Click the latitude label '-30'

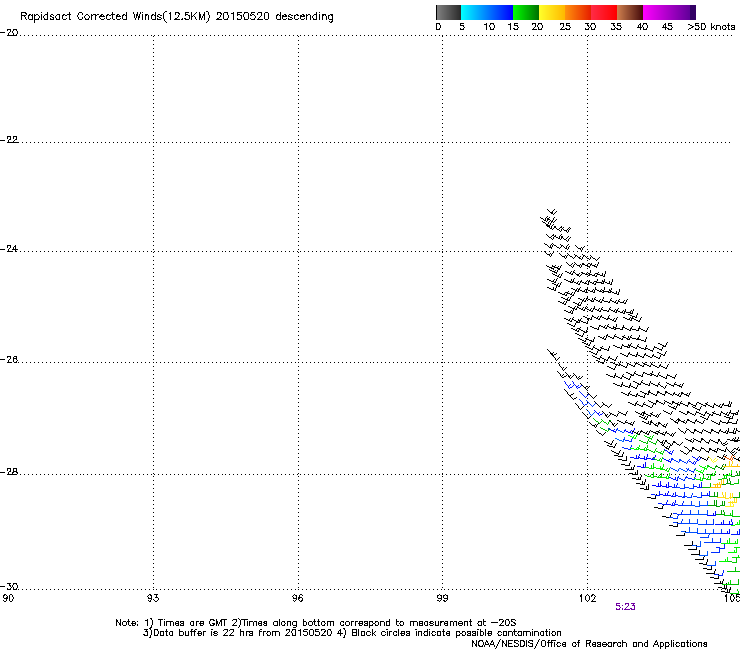pos(9,587)
